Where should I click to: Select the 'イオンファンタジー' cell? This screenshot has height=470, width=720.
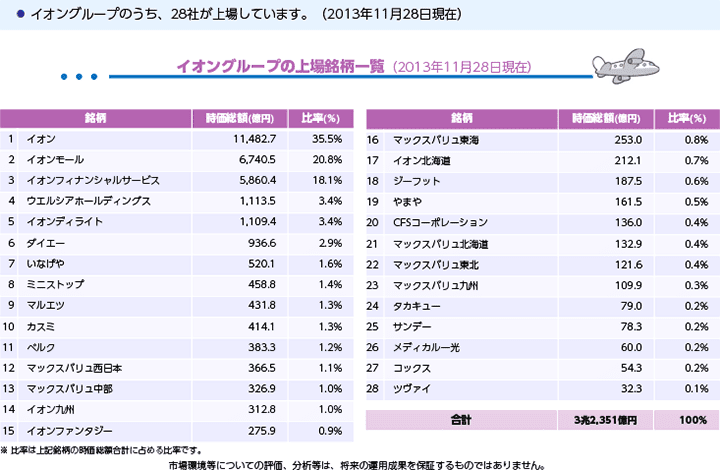point(69,431)
